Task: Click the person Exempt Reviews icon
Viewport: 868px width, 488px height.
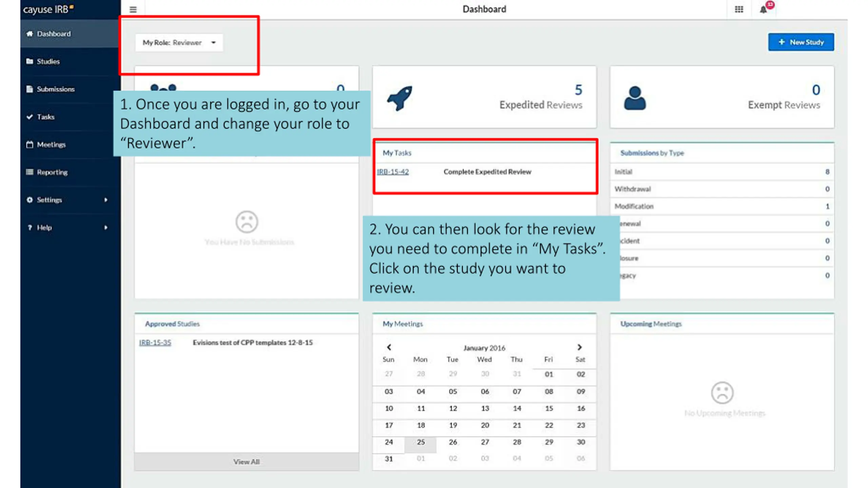Action: coord(635,98)
